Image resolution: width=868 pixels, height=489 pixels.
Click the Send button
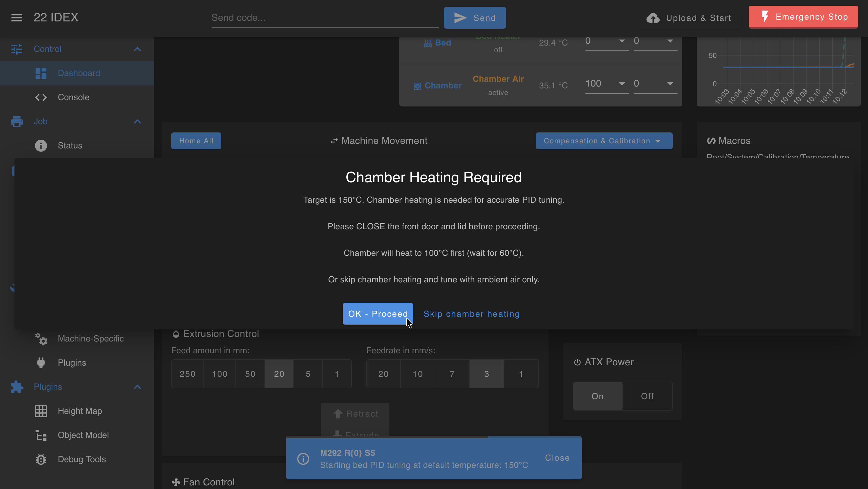[x=474, y=18]
